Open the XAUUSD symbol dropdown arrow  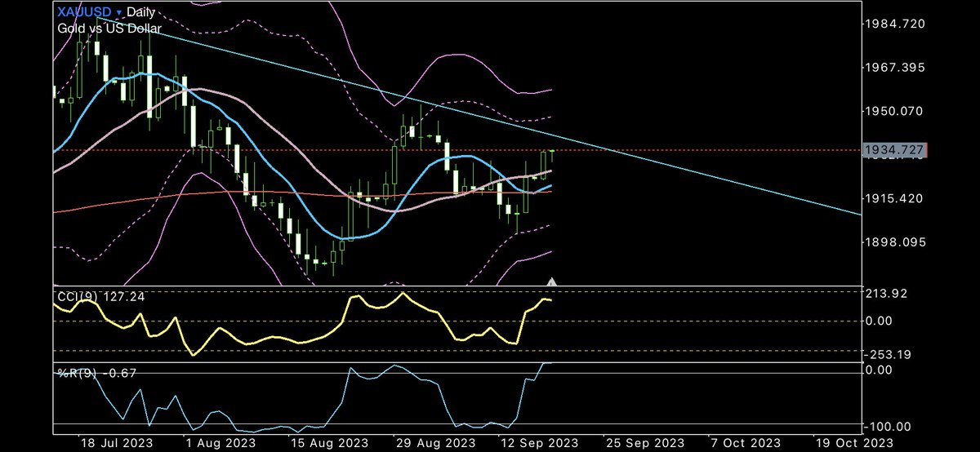[x=120, y=14]
